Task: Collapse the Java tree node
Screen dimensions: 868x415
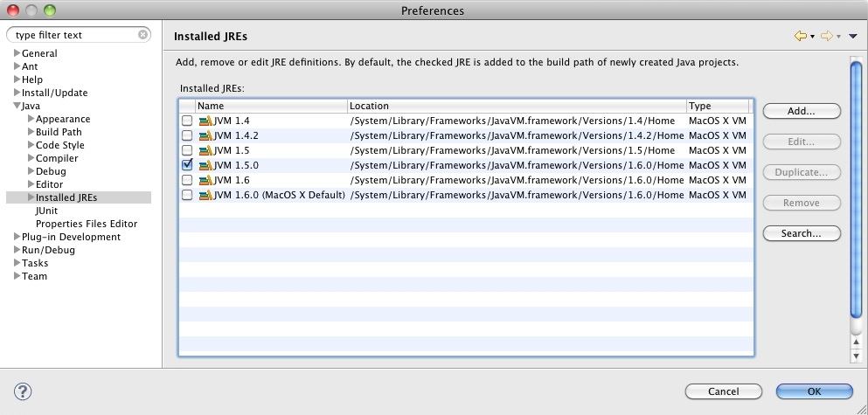Action: (17, 106)
